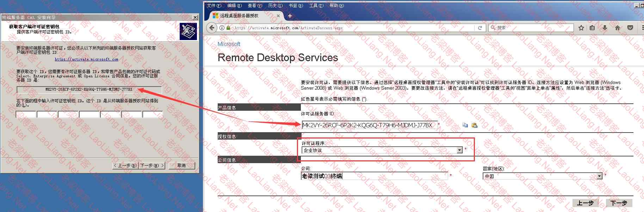Expand the 许可证程序 dropdown showing 企业协议
644x212 pixels.
click(459, 150)
